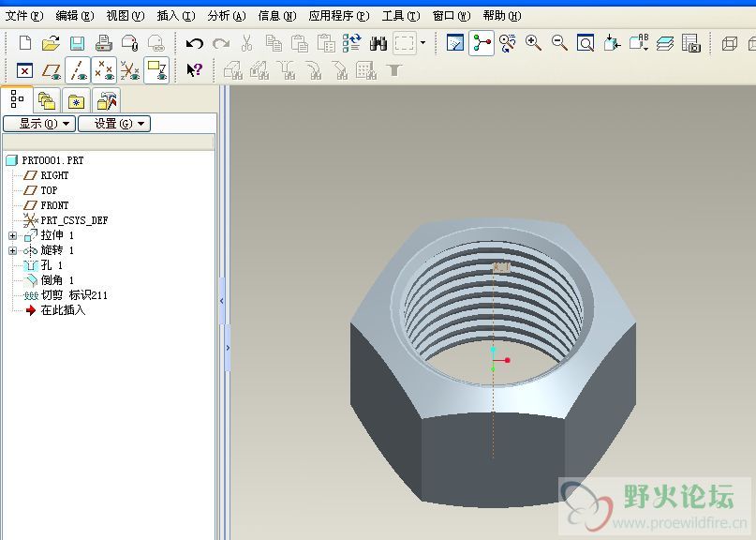Switch to wireframe display mode

[x=730, y=43]
